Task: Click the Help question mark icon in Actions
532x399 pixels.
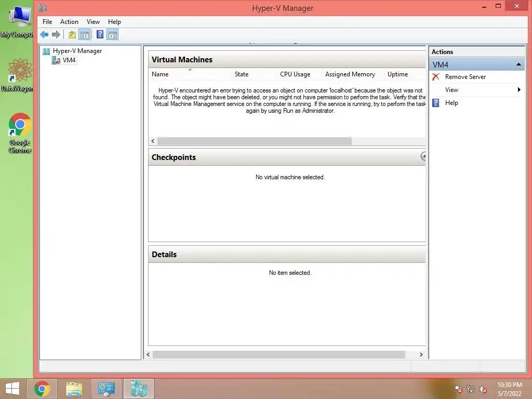Action: (436, 103)
